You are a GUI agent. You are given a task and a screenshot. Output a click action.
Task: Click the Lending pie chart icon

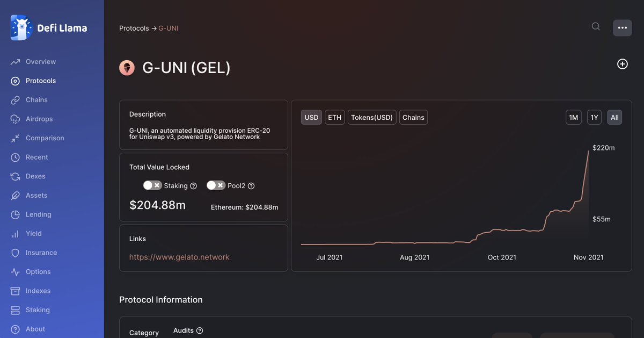coord(15,214)
